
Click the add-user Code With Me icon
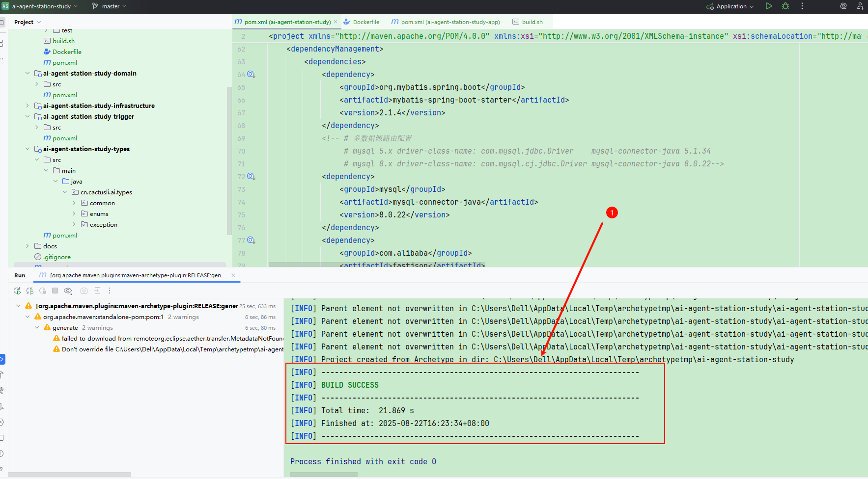pyautogui.click(x=860, y=6)
